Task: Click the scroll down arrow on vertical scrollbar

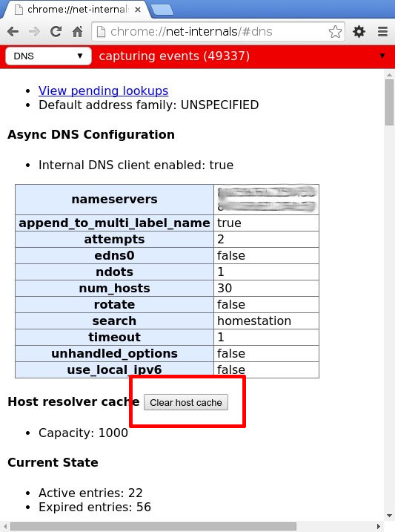Action: [x=390, y=516]
